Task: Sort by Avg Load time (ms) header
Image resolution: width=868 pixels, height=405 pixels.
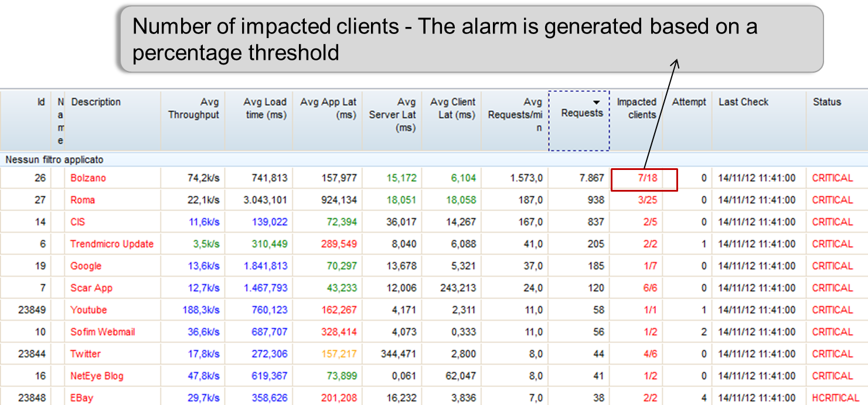Action: 258,120
